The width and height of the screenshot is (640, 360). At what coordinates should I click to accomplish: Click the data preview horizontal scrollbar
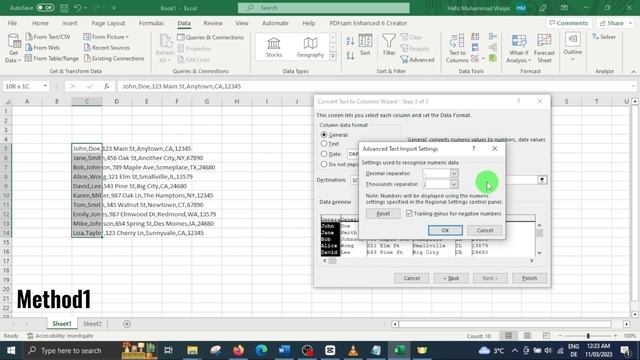428,260
